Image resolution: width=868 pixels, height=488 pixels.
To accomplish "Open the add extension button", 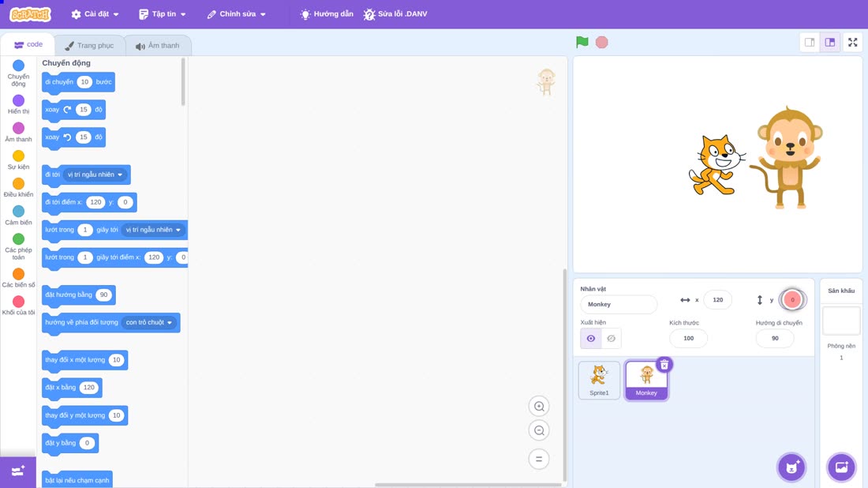I will (x=17, y=472).
